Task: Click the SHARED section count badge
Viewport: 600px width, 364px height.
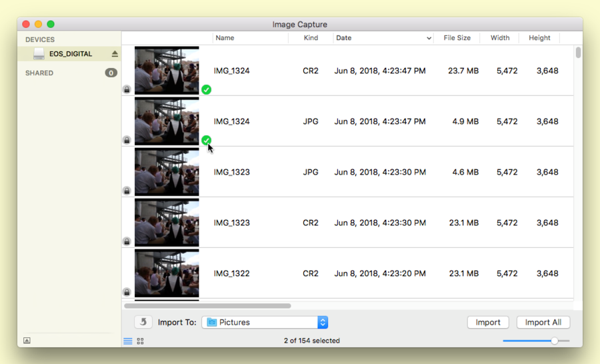Action: tap(111, 73)
